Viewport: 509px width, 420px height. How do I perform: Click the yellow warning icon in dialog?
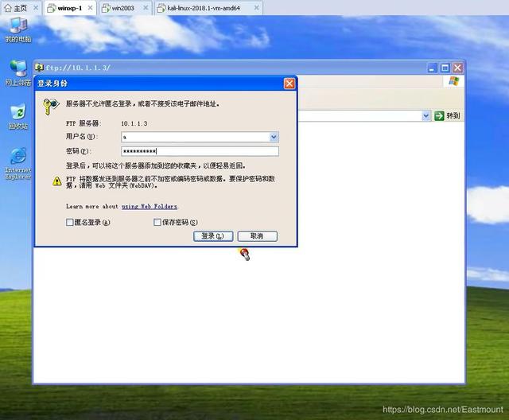click(x=56, y=181)
